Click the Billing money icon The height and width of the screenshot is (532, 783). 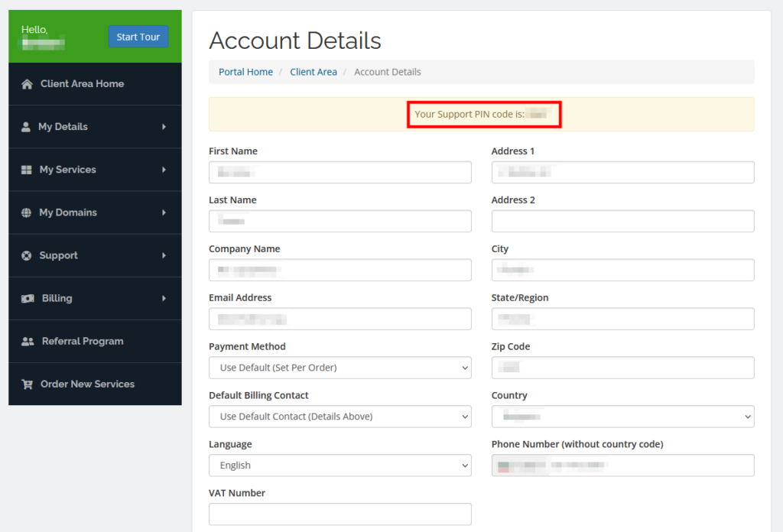[x=28, y=298]
